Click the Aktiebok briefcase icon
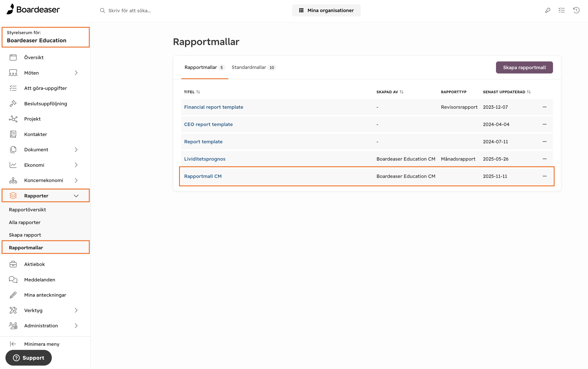The image size is (588, 369). pyautogui.click(x=13, y=264)
